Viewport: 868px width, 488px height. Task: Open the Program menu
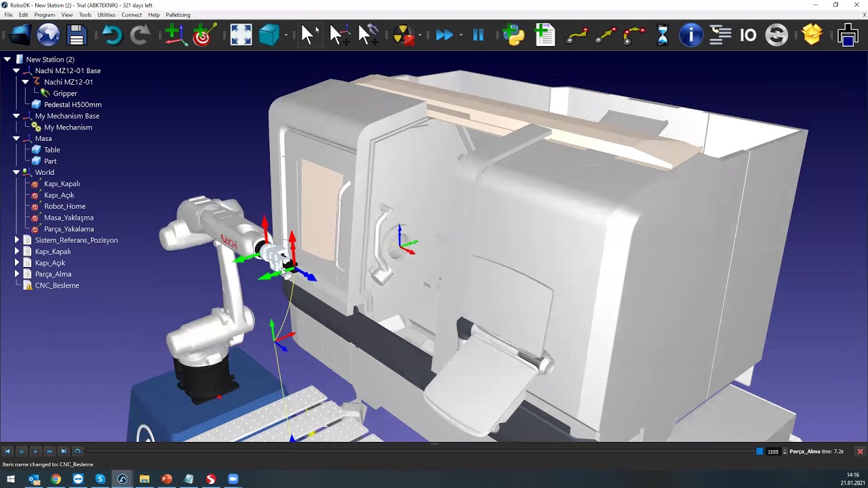point(45,14)
